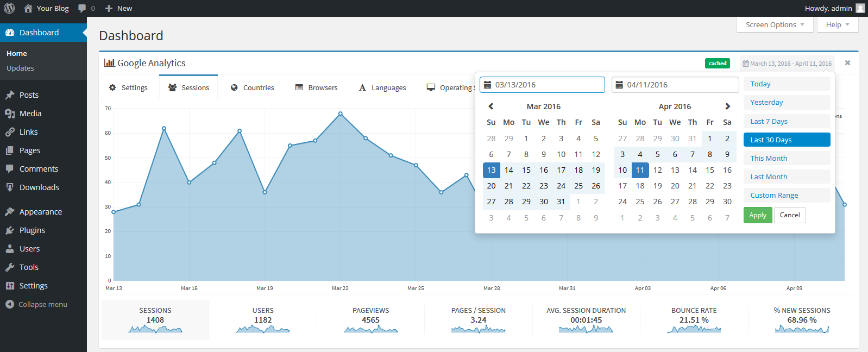Open the admin user avatar

tap(860, 8)
